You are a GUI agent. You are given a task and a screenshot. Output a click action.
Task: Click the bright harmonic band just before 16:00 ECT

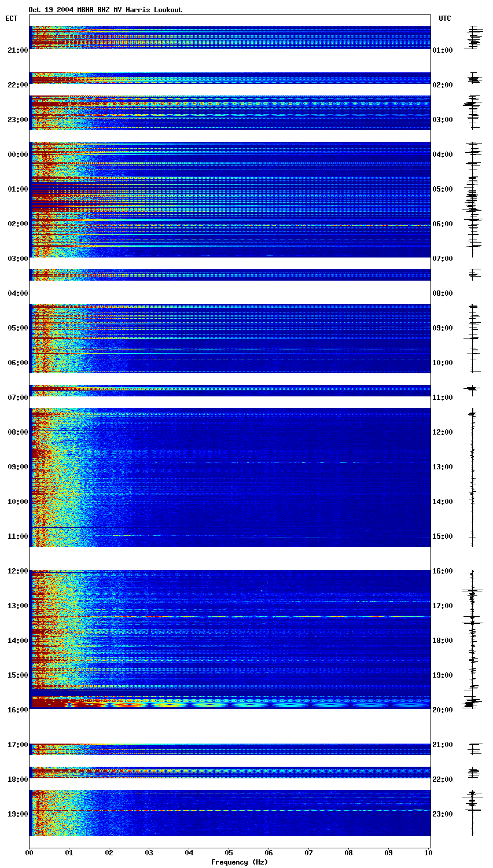click(230, 703)
